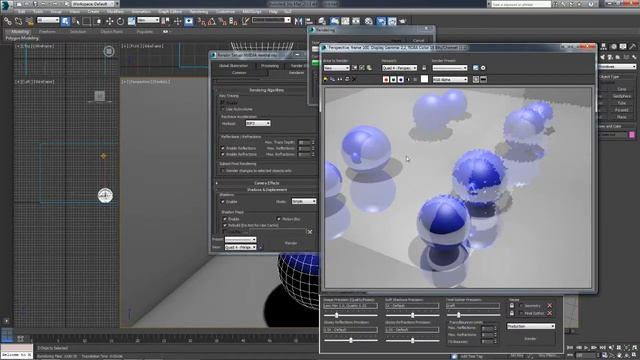Enable green channel in rendered frame window

pyautogui.click(x=393, y=80)
